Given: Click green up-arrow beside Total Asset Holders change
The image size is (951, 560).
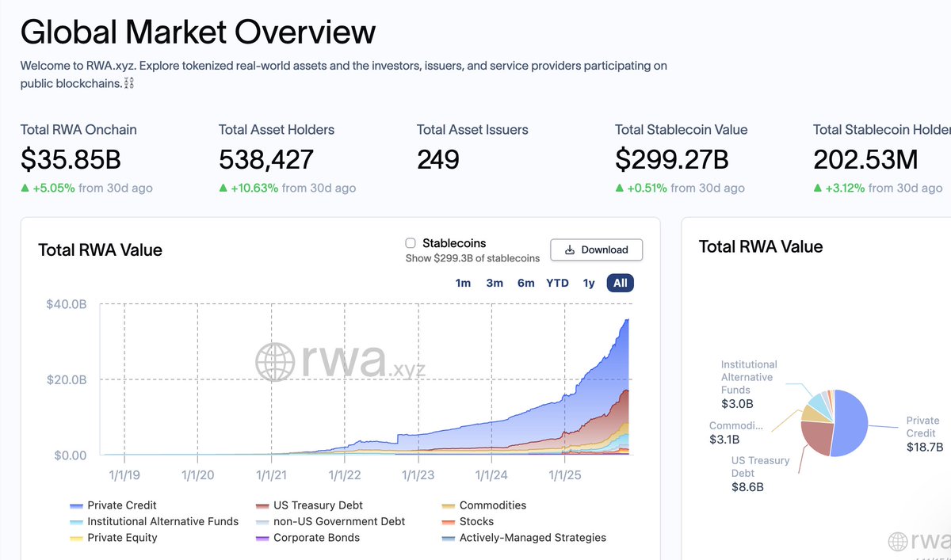Looking at the screenshot, I should click(x=223, y=188).
